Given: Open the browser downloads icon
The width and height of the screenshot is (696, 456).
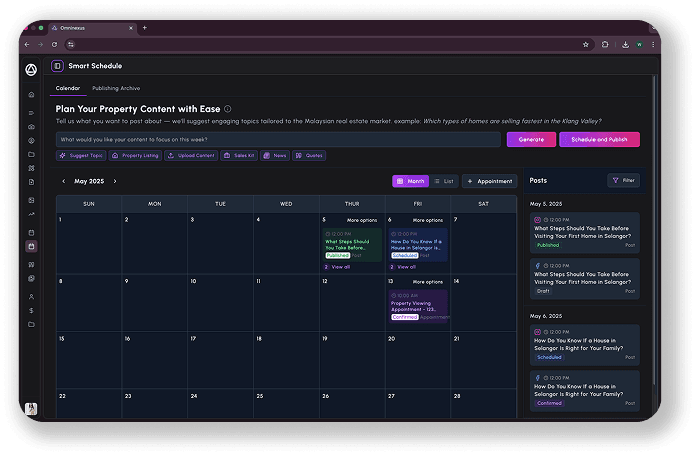Looking at the screenshot, I should pos(625,44).
